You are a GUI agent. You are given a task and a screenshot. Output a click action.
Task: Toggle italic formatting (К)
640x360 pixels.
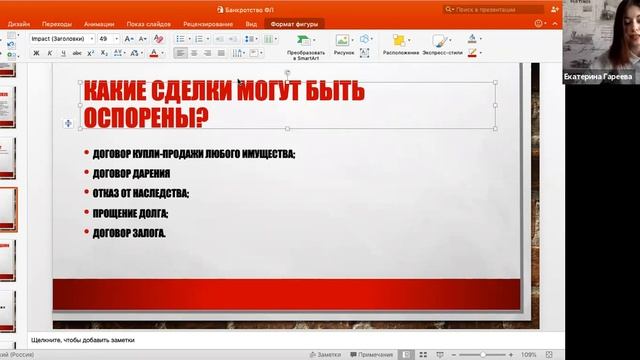tap(50, 53)
